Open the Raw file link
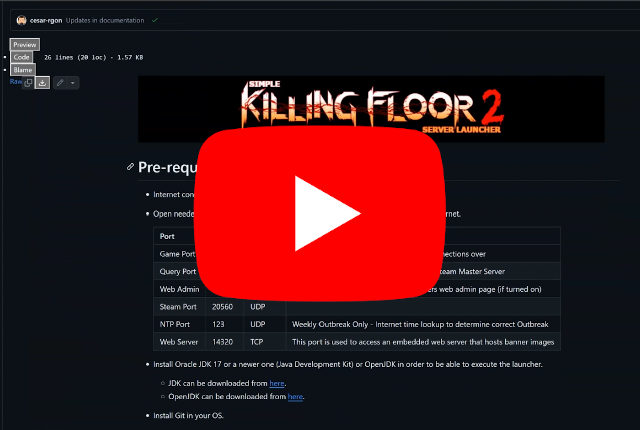The image size is (640, 430). (x=15, y=82)
